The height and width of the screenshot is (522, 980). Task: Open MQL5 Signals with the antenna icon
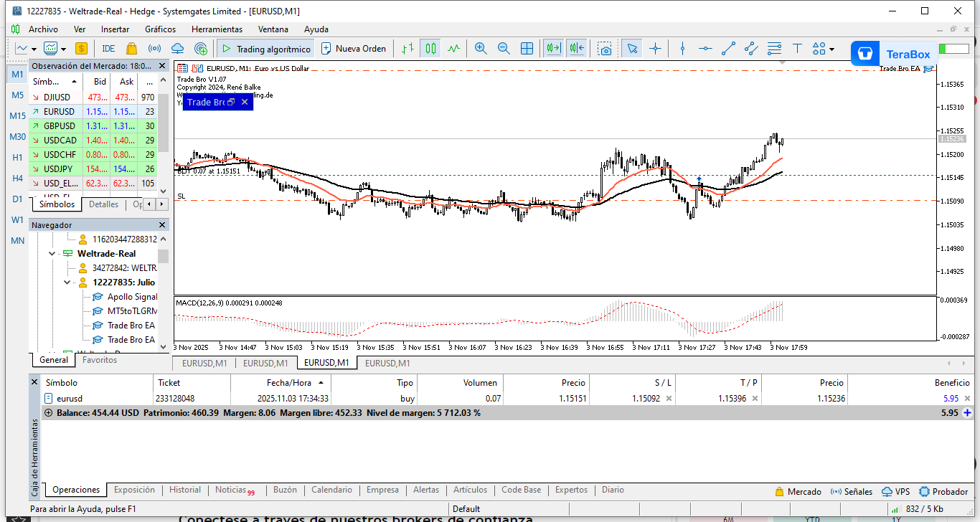point(154,49)
